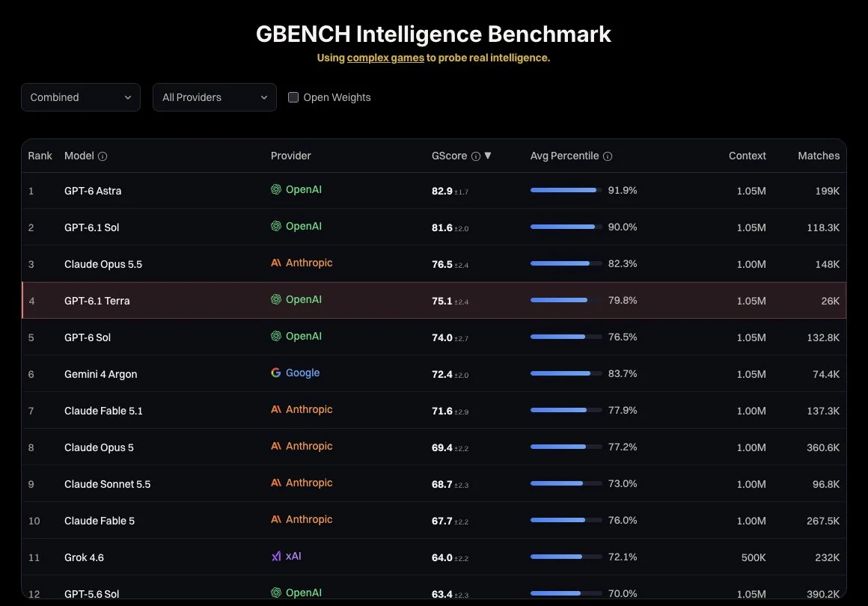This screenshot has width=868, height=606.
Task: Click the Google provider name
Action: (302, 373)
